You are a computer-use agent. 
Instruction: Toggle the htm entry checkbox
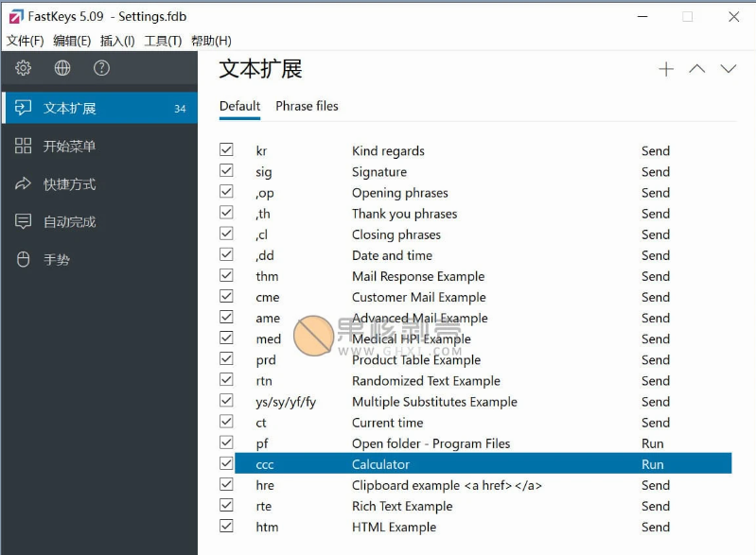point(226,526)
